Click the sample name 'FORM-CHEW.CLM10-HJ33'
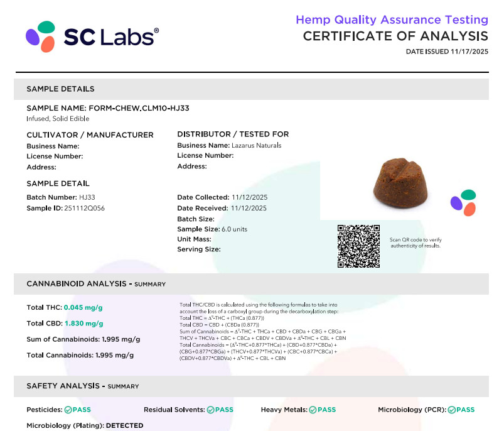The width and height of the screenshot is (504, 431). tap(139, 108)
